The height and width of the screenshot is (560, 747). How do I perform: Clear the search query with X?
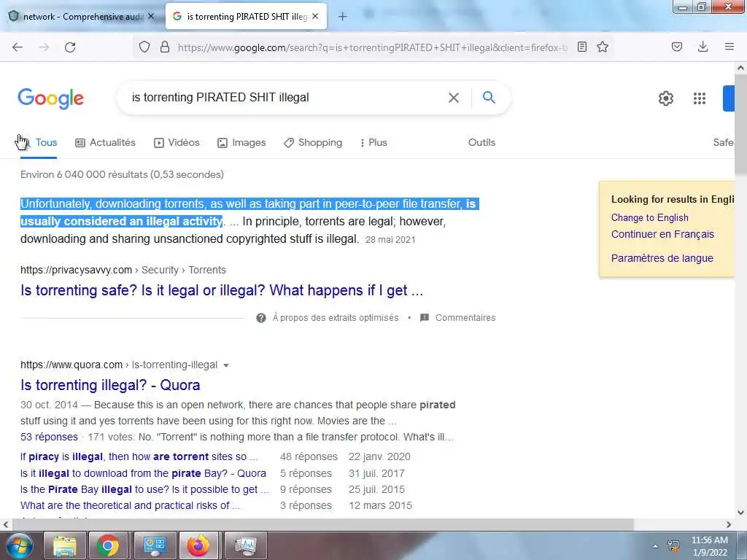tap(454, 98)
